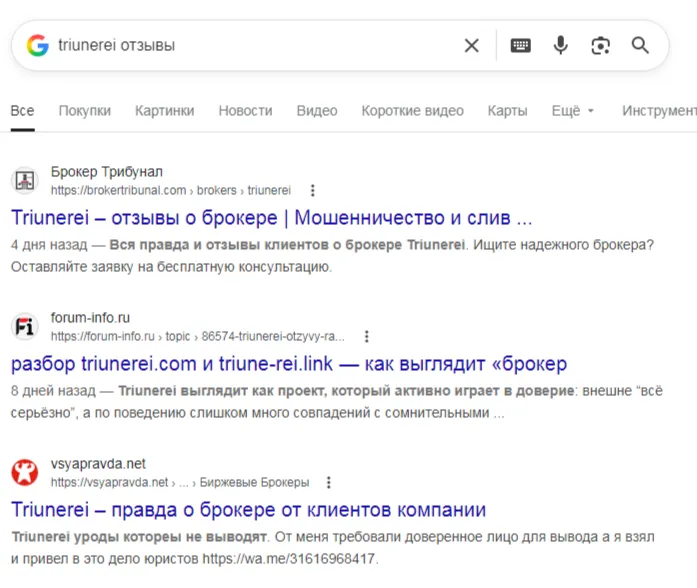Screen dimensions: 697x588
Task: Expand the Ещё more filters dropdown
Action: tap(573, 111)
